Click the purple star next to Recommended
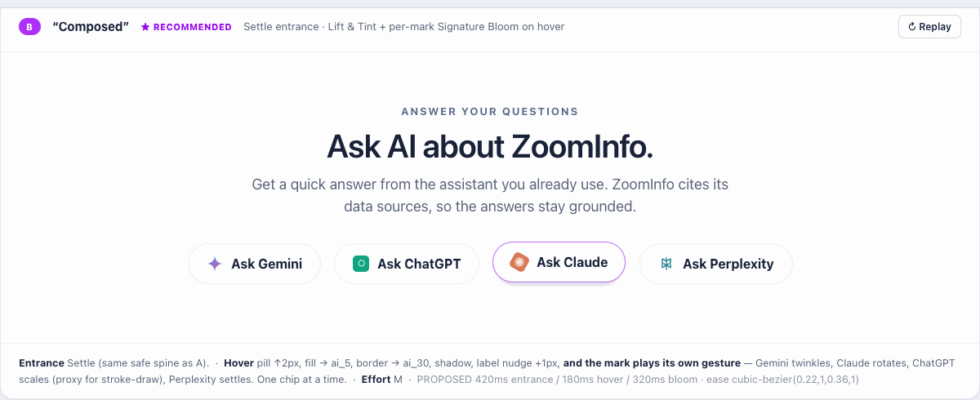 coord(145,27)
